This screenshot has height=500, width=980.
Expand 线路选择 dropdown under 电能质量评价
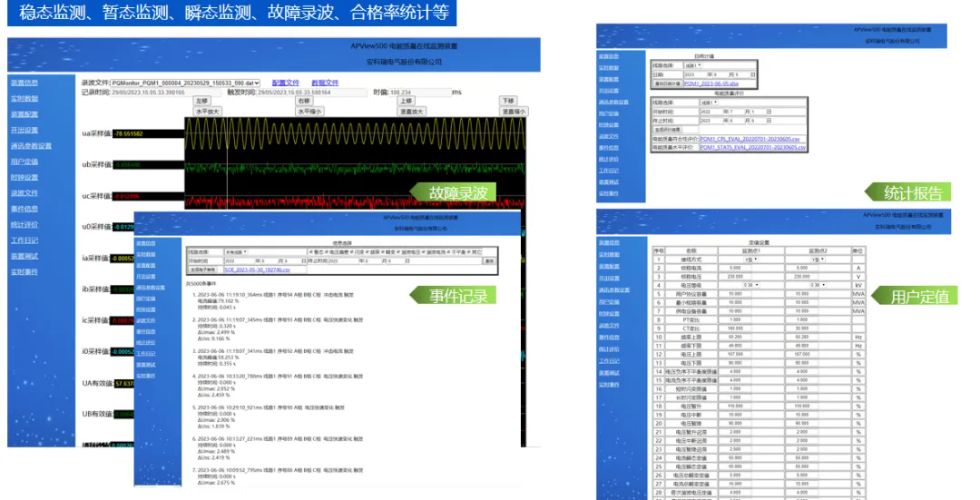click(x=710, y=103)
